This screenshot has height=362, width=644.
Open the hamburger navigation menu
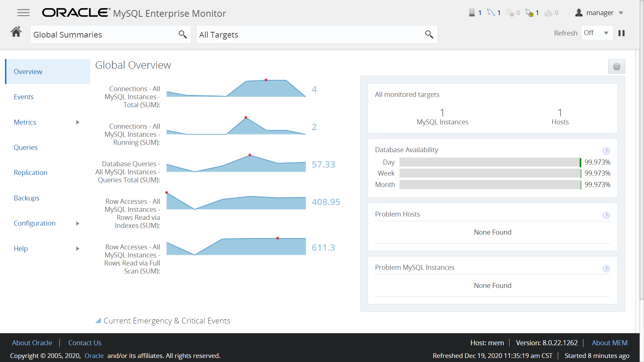click(23, 13)
